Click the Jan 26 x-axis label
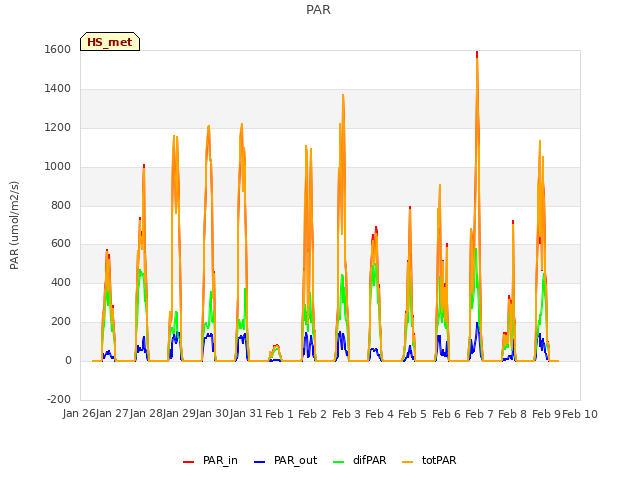Viewport: 640px width, 480px height. coord(80,414)
